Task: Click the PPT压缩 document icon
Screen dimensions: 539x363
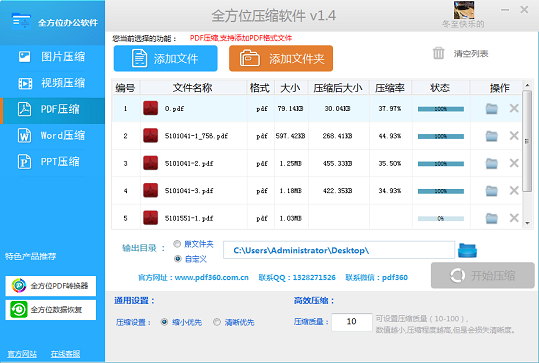Action: (24, 162)
